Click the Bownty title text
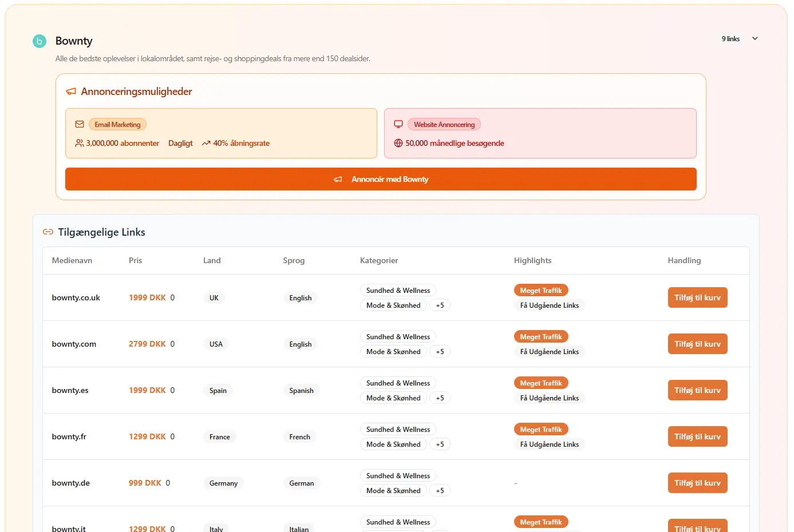The image size is (794, 532). pyautogui.click(x=74, y=41)
